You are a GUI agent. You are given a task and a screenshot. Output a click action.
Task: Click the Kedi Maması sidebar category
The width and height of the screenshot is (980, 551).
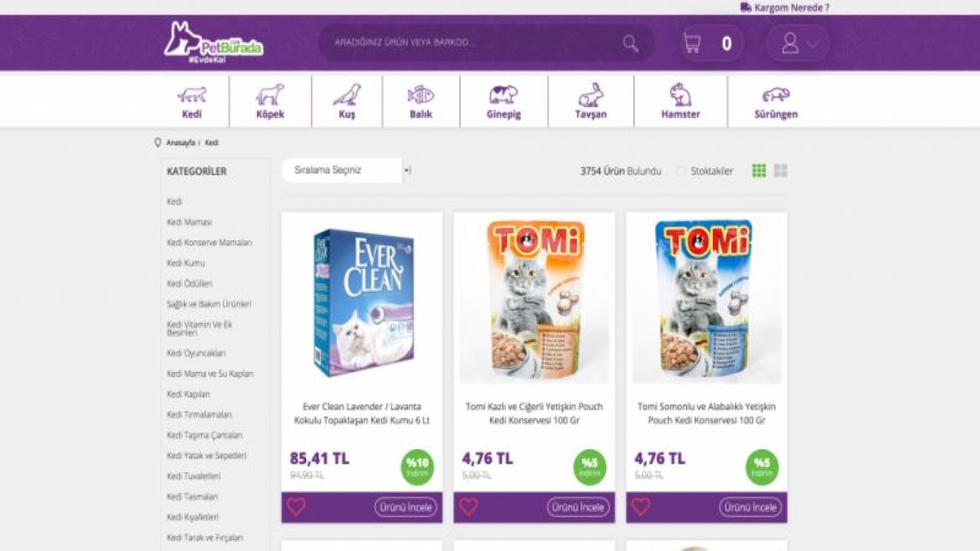(x=189, y=222)
